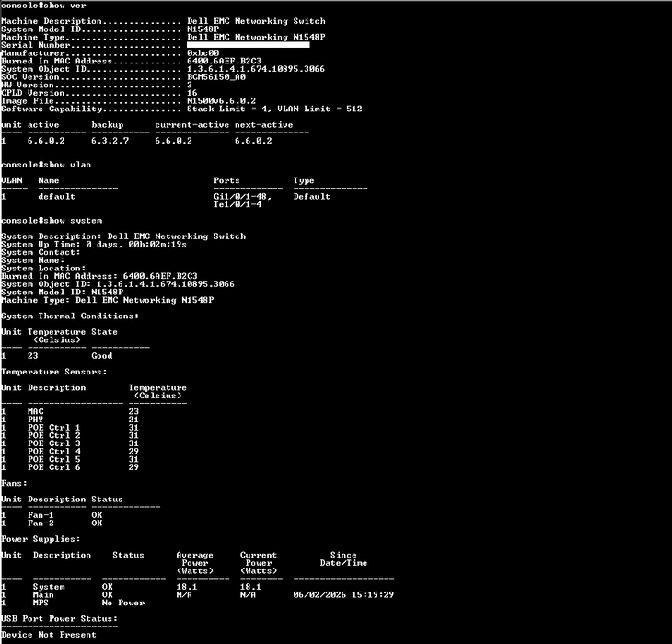Select VLAN type value 'Default'
672x644 pixels.
click(311, 197)
